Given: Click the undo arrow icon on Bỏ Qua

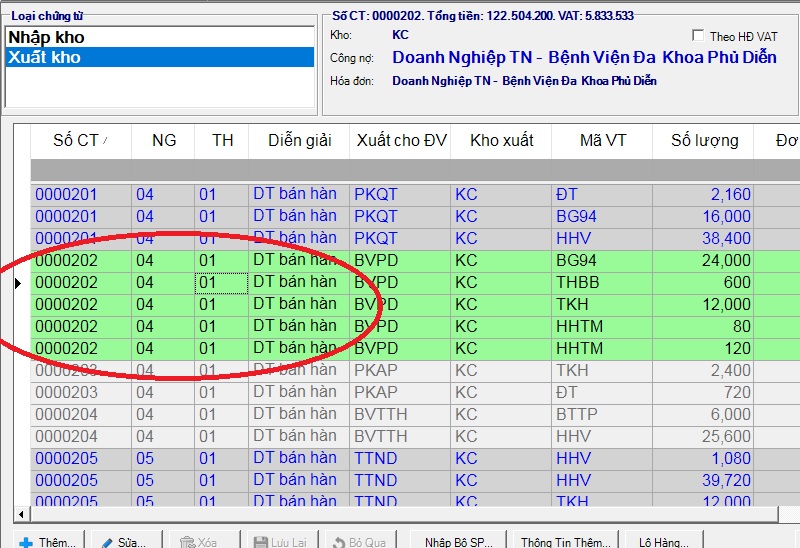Looking at the screenshot, I should [x=339, y=542].
